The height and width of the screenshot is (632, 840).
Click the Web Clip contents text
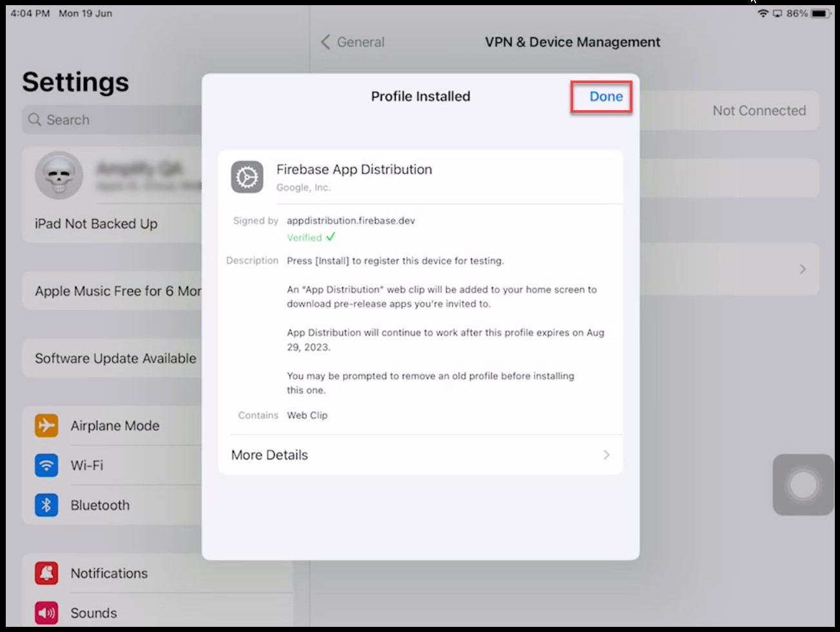click(x=308, y=416)
